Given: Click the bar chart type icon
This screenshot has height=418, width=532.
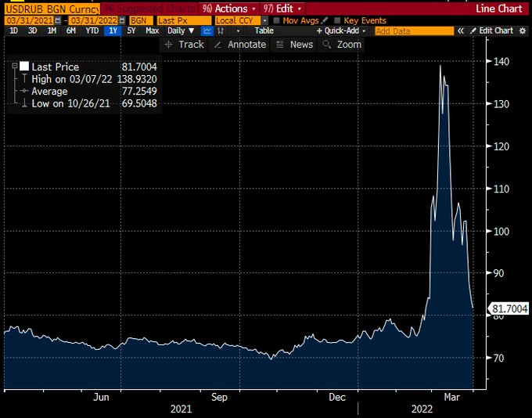Looking at the screenshot, I should pos(223,31).
